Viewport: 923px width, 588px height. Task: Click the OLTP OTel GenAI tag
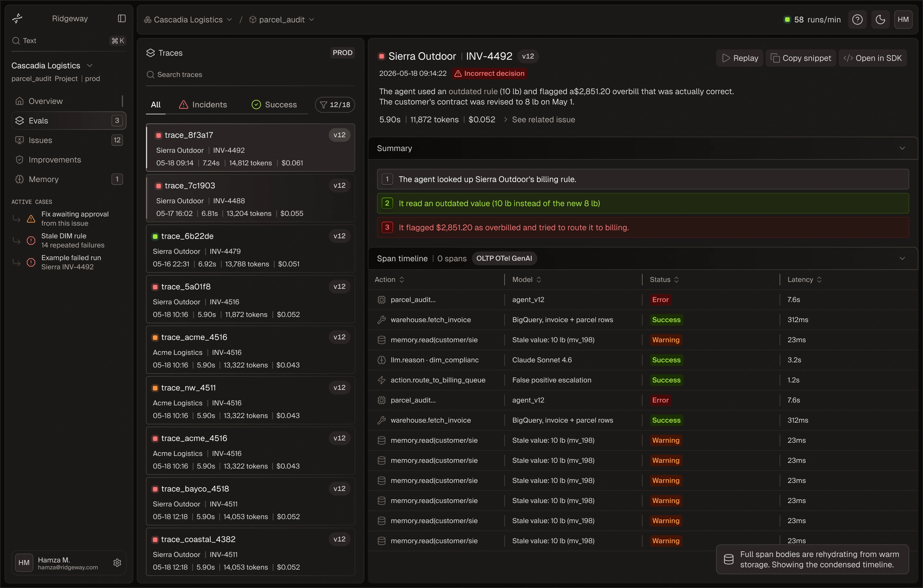(x=504, y=259)
